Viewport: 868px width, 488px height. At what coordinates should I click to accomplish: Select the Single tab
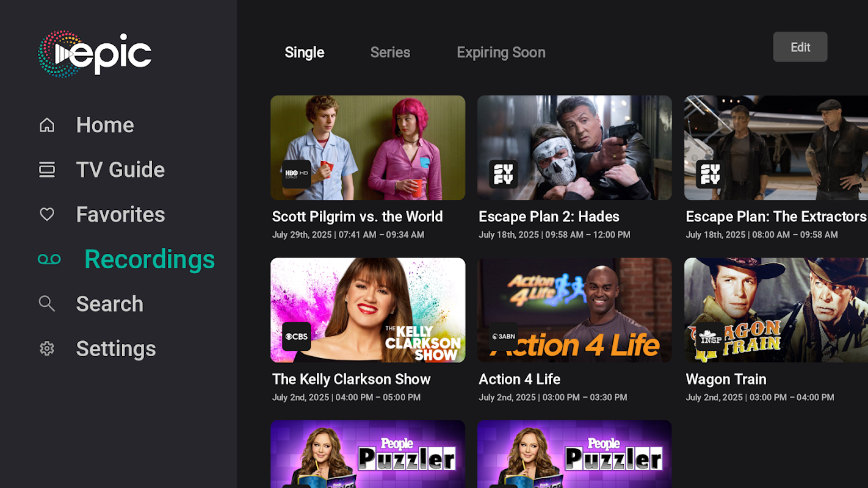click(305, 52)
